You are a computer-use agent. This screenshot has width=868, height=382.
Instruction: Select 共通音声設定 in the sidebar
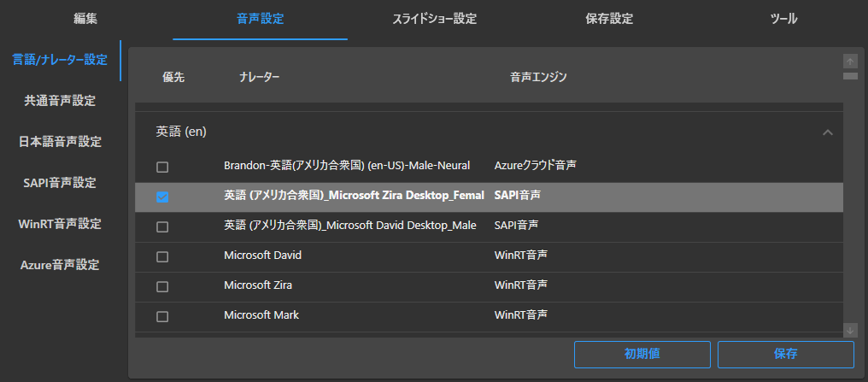(x=60, y=101)
